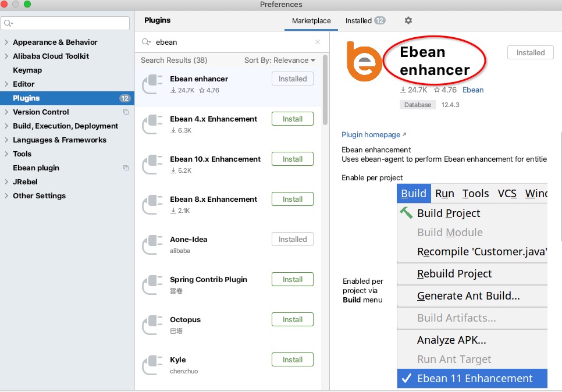This screenshot has height=392, width=562.
Task: Click the screenshot image in plugin description
Action: click(x=472, y=286)
